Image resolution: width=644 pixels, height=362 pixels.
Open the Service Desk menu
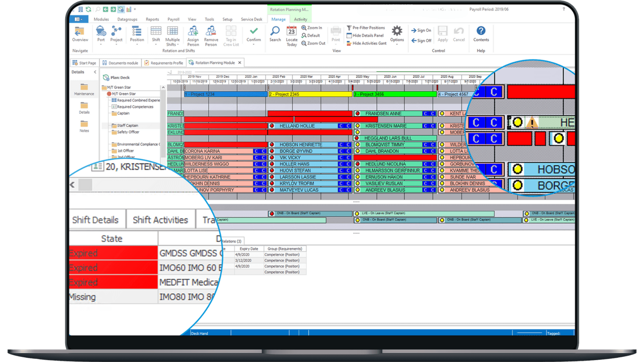tap(252, 19)
